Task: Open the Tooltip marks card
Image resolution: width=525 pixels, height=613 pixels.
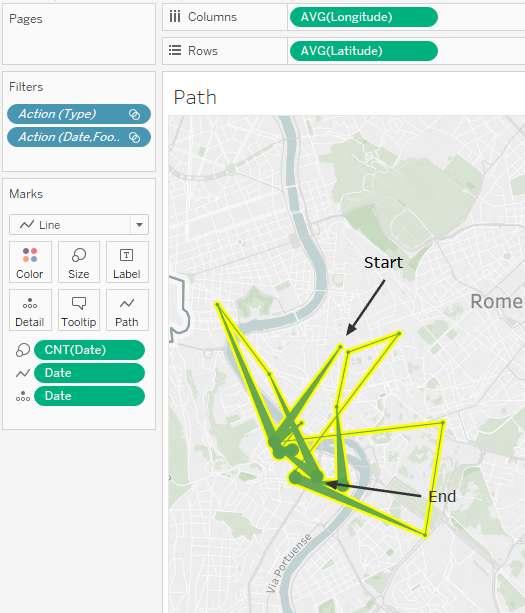Action: (79, 310)
